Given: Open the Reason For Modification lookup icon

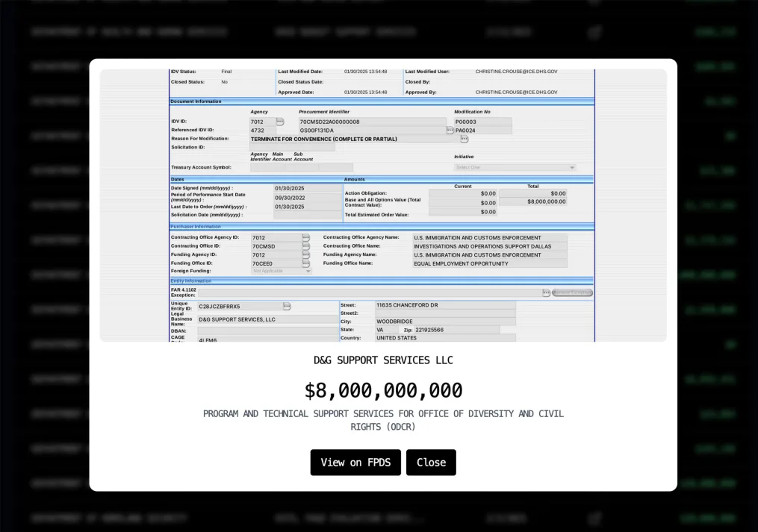Looking at the screenshot, I should coord(464,139).
